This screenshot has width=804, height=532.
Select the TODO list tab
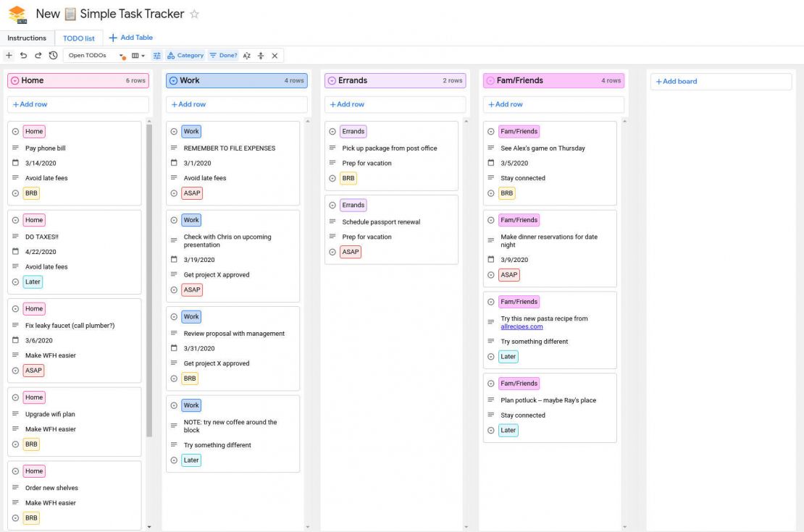pos(78,38)
